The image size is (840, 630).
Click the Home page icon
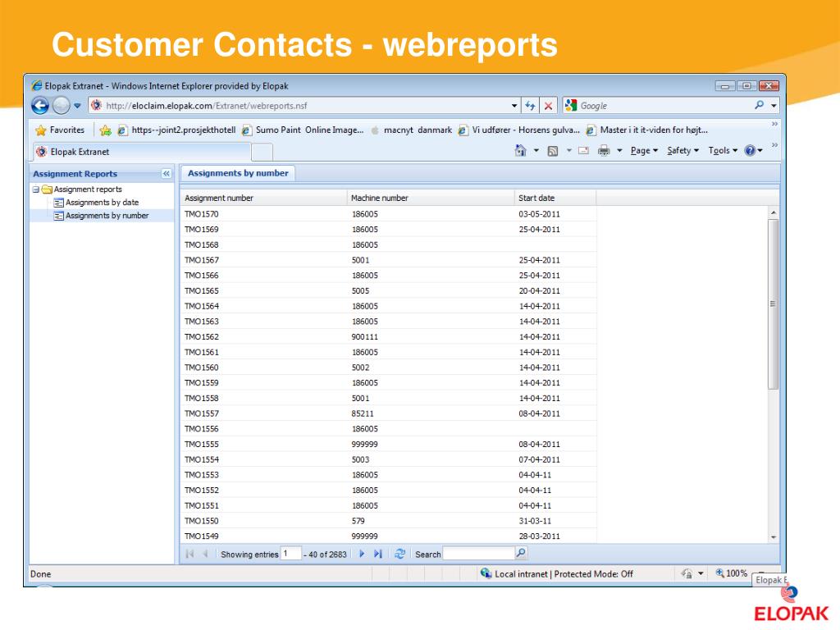tap(520, 151)
